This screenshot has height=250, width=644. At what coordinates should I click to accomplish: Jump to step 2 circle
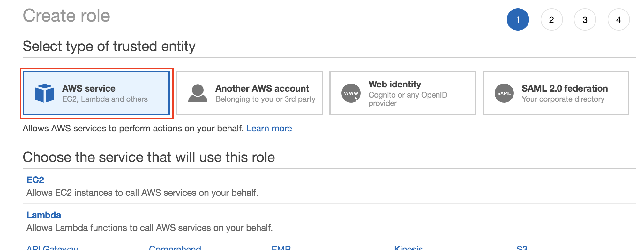(551, 19)
